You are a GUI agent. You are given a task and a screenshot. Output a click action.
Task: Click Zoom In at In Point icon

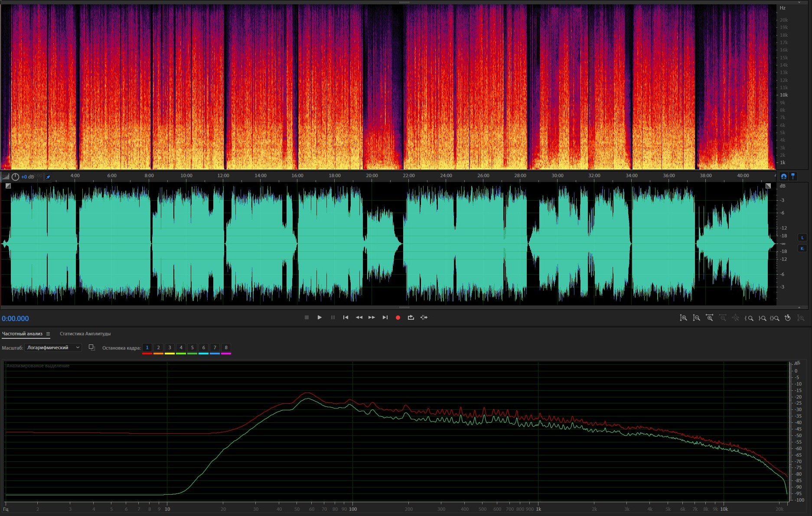749,318
